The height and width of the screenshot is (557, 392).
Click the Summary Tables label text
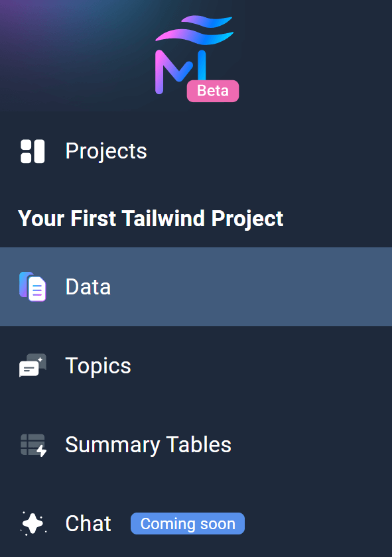147,444
